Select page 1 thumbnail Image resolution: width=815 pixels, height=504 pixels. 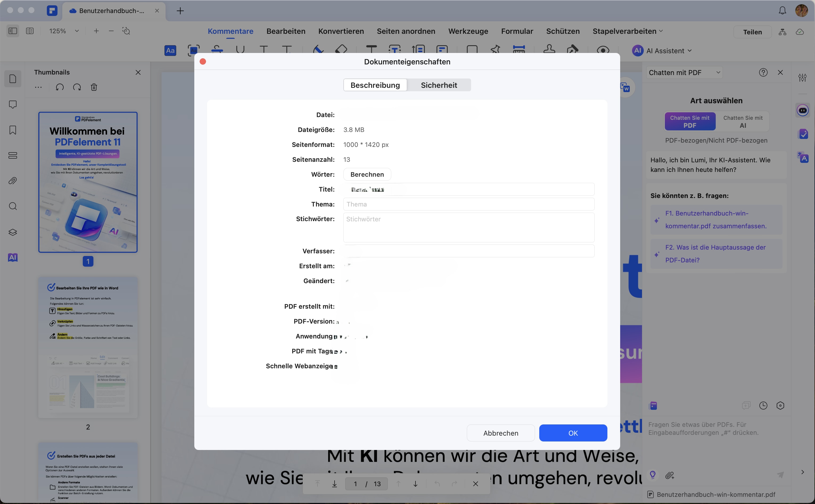88,182
